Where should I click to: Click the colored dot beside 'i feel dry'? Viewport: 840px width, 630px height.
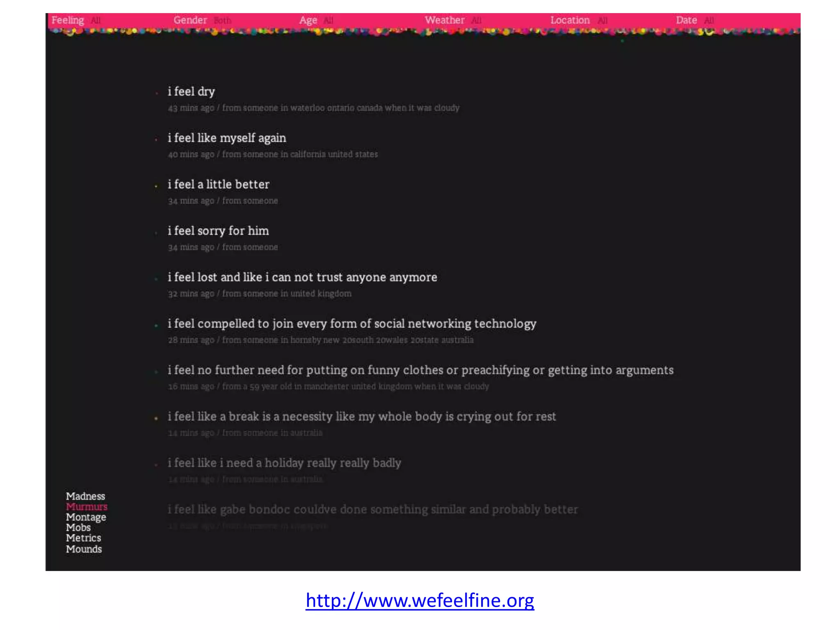156,94
